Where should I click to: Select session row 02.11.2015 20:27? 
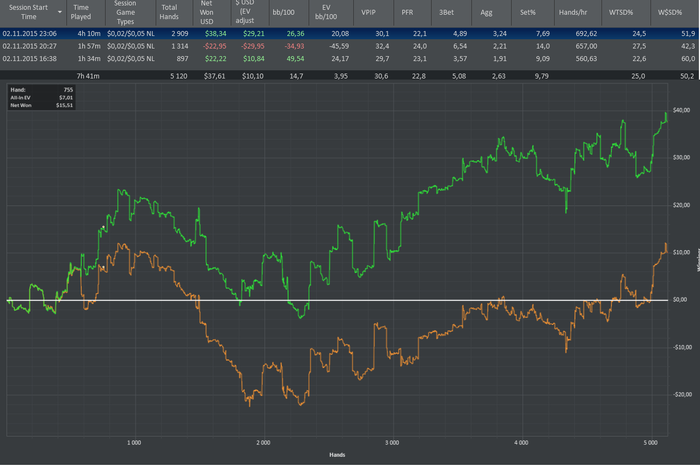pos(350,46)
